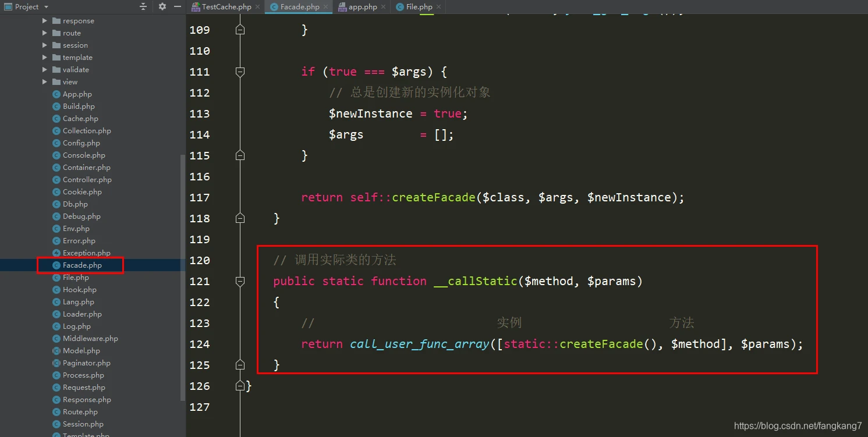Click the Cache.php class icon
The width and height of the screenshot is (868, 437).
56,119
